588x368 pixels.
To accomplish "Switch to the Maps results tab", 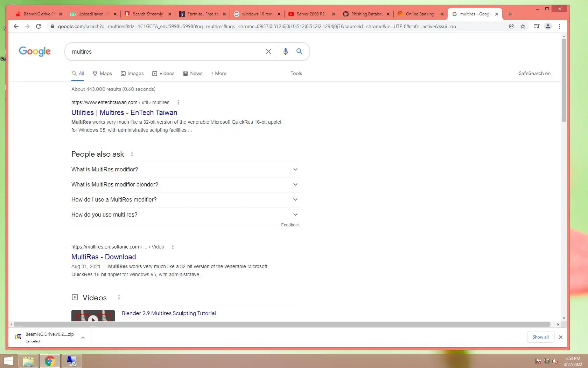I will coord(102,73).
